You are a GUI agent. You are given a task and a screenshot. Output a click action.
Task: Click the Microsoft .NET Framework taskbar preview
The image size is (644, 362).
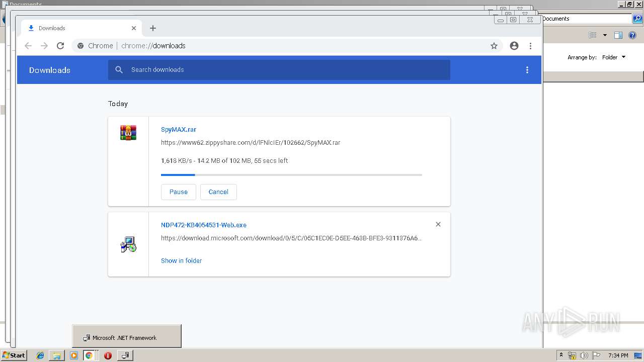tap(127, 337)
